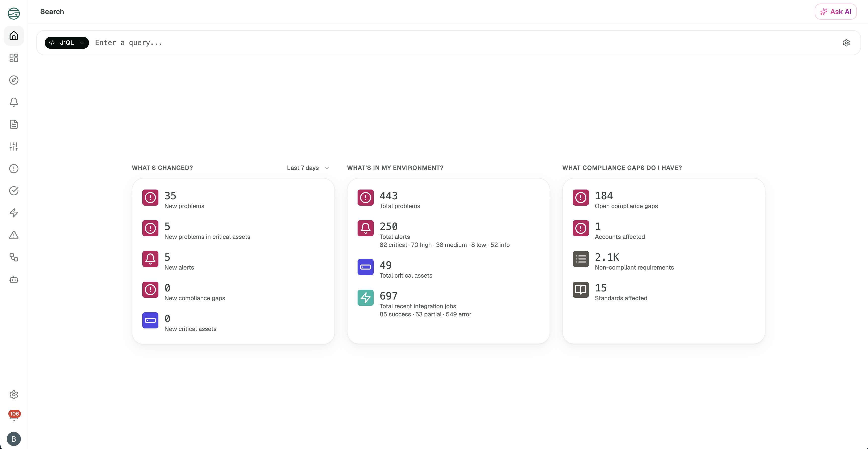Viewport: 868px width, 449px height.
Task: Open the 1 Accounts affected metric
Action: click(620, 231)
